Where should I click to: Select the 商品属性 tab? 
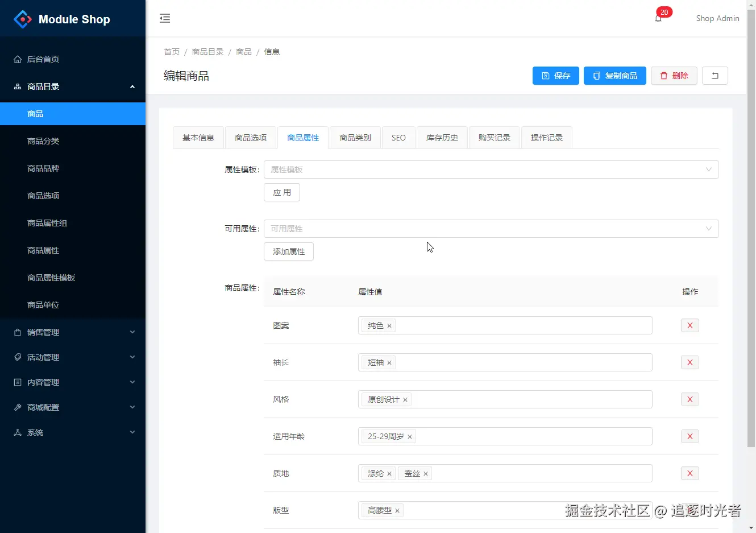point(303,138)
